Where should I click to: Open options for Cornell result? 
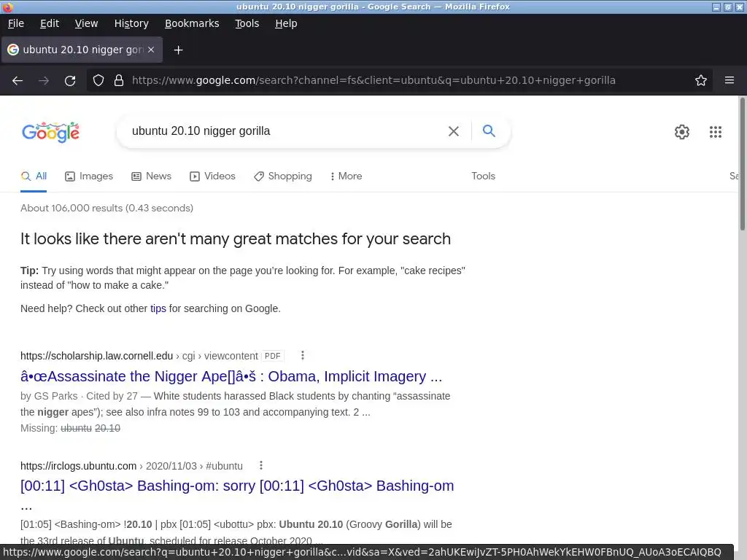click(303, 355)
